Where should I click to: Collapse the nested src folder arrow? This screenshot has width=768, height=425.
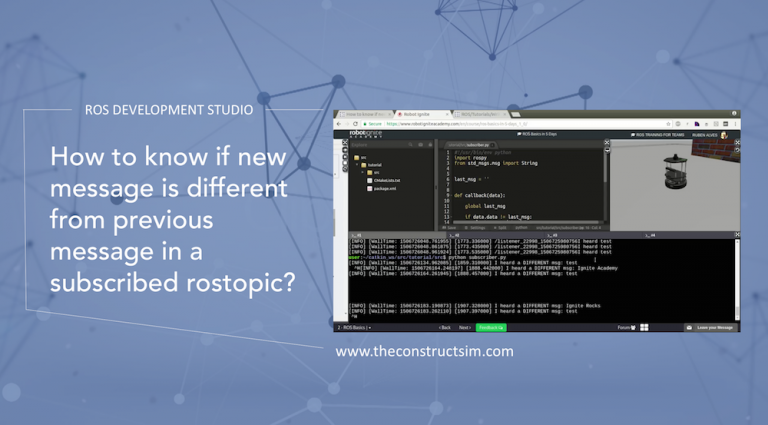(363, 172)
